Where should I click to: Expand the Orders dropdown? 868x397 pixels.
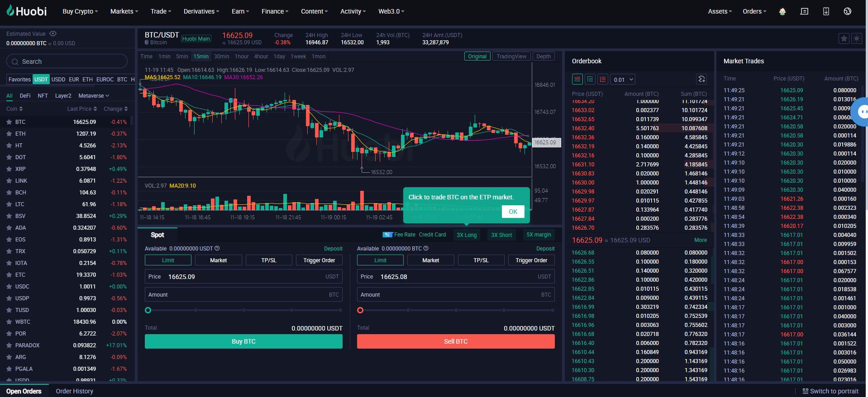754,11
